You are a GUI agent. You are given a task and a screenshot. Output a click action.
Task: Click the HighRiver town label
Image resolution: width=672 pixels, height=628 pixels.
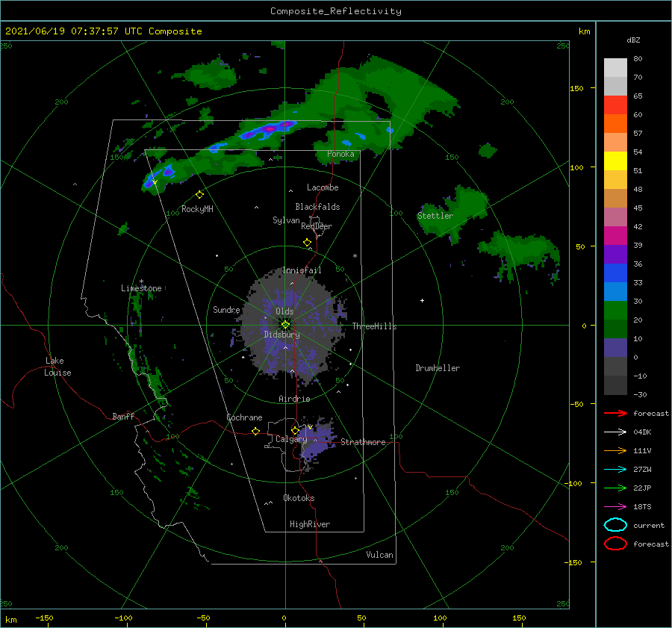click(x=310, y=524)
